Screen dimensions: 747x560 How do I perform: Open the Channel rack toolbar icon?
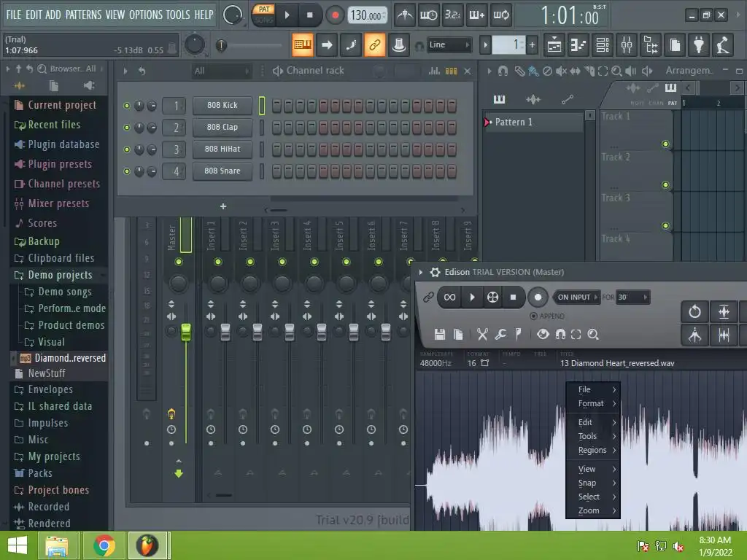click(x=603, y=45)
